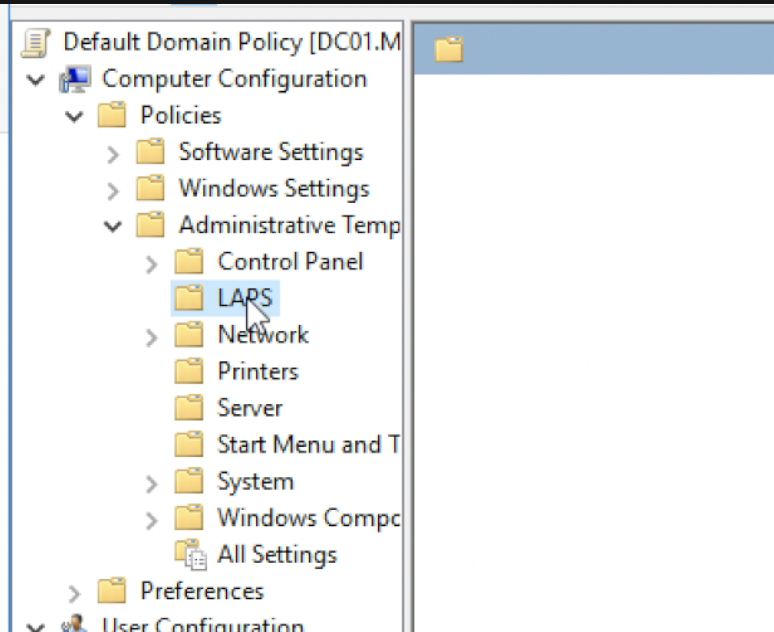This screenshot has height=632, width=774.
Task: Click the Default Domain Policy scroll icon
Action: click(x=36, y=42)
